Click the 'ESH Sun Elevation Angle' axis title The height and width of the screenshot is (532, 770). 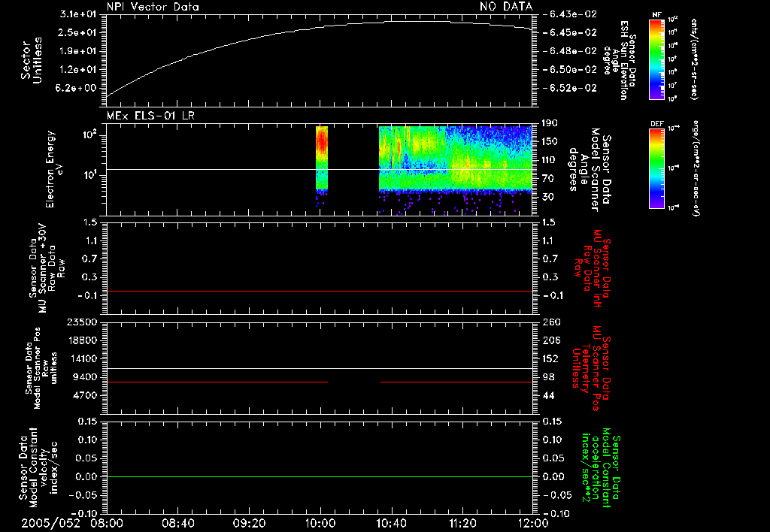pos(620,60)
